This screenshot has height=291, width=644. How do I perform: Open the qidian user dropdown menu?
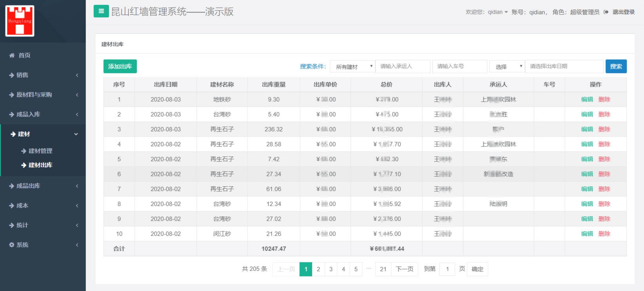[x=497, y=12]
